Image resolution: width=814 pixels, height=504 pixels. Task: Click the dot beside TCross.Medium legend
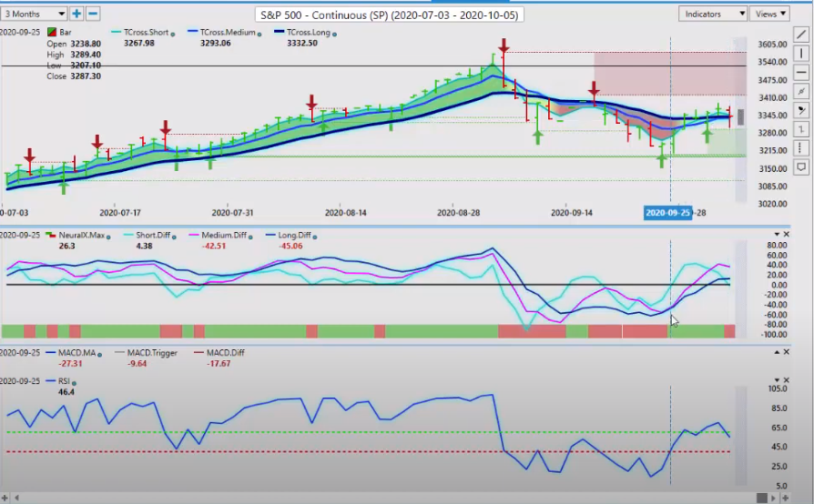(x=259, y=35)
